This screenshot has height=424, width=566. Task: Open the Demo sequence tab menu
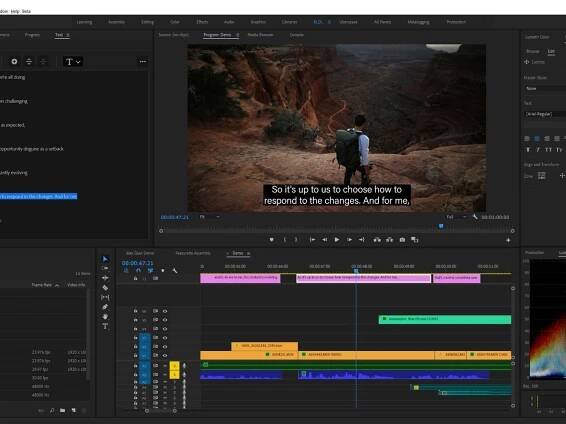248,253
